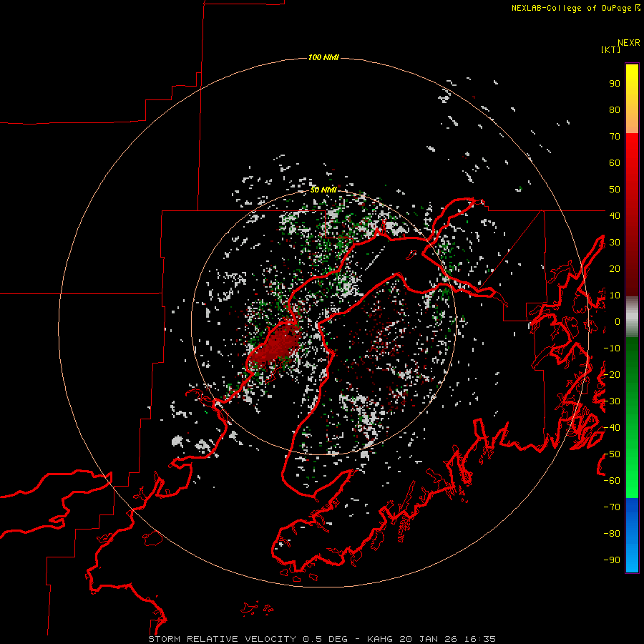Click the '10' value on the velocity scale
The width and height of the screenshot is (644, 644).
coord(615,296)
